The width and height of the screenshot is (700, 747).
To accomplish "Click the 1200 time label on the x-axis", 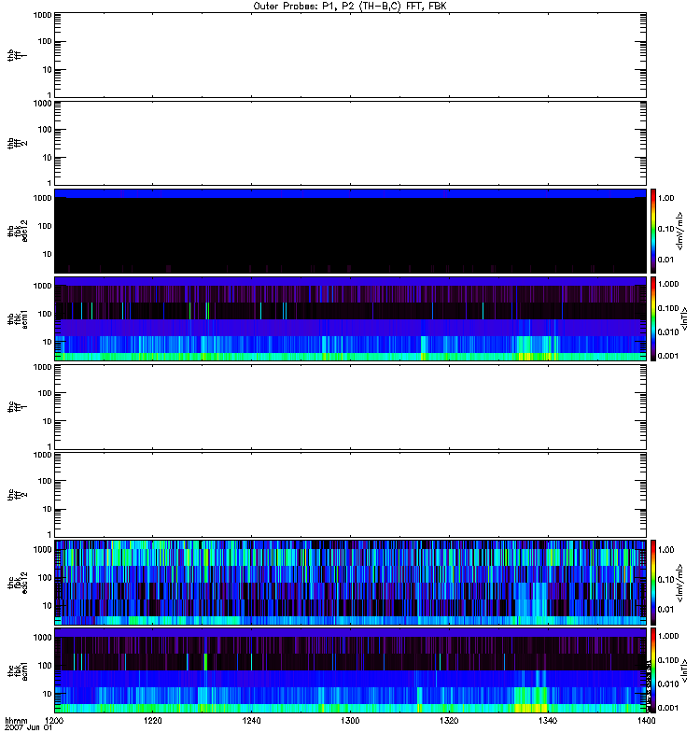I will click(x=54, y=720).
